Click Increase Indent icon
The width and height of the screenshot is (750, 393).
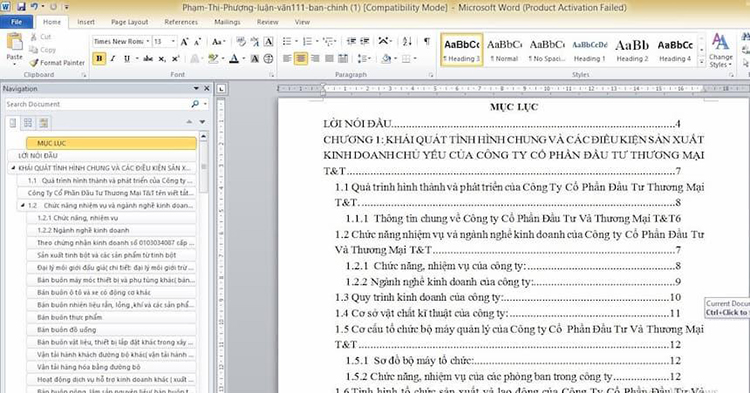point(364,42)
